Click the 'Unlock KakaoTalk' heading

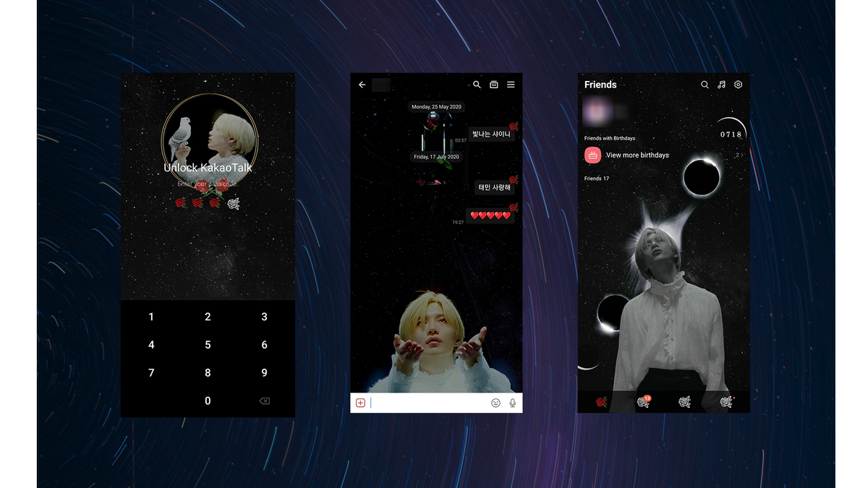(x=208, y=168)
